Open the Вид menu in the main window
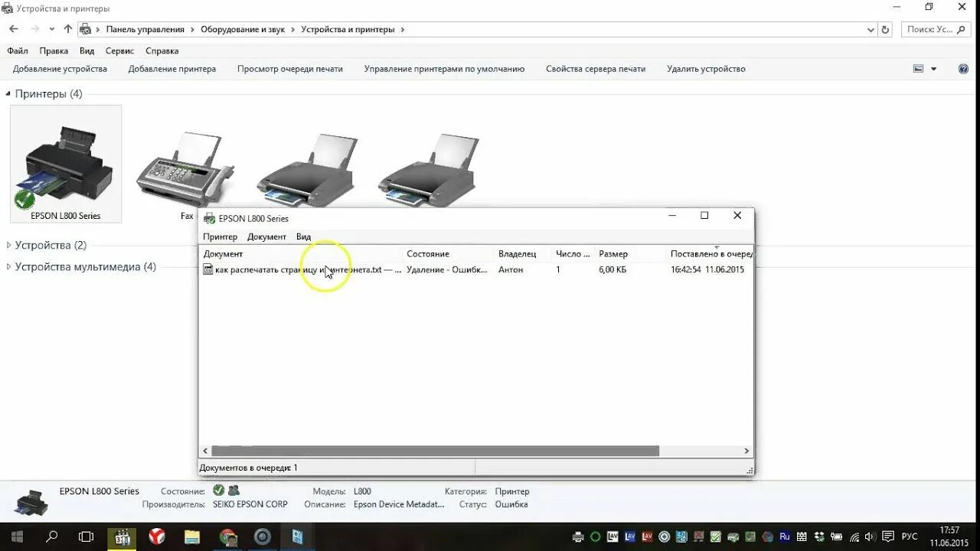The width and height of the screenshot is (980, 551). [87, 51]
